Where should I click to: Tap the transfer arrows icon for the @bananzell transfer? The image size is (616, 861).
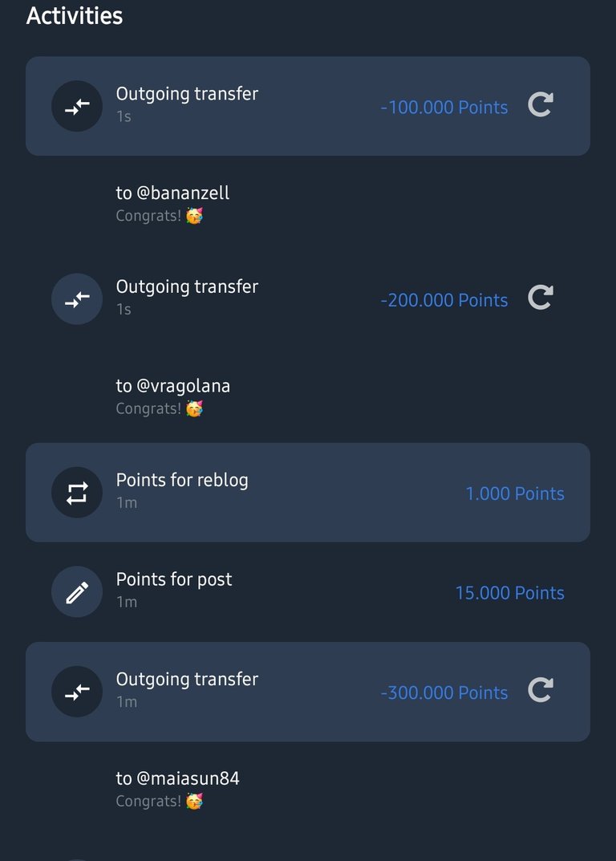pyautogui.click(x=77, y=106)
